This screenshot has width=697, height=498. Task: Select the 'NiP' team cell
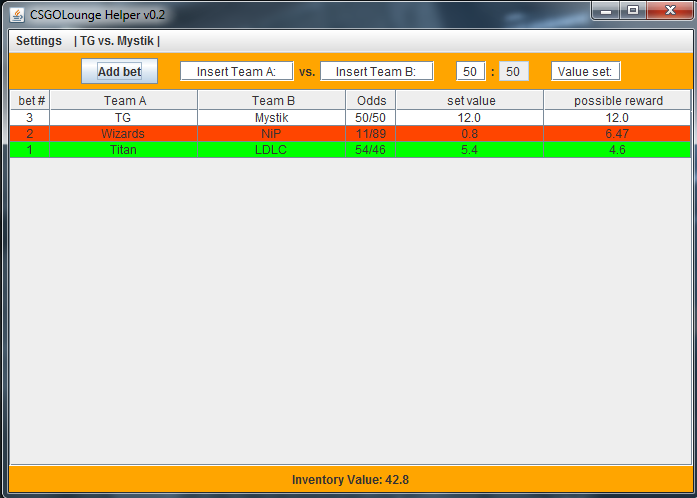tap(272, 134)
